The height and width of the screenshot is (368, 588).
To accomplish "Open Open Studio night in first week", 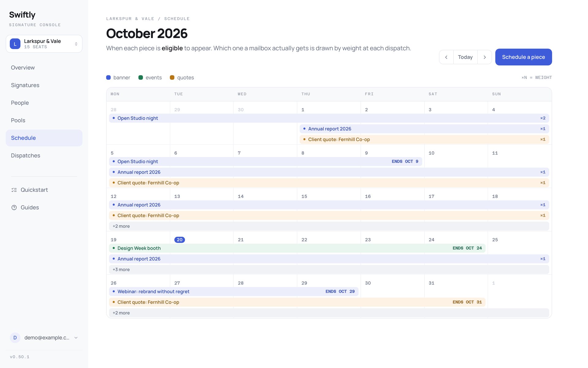I will (x=329, y=118).
